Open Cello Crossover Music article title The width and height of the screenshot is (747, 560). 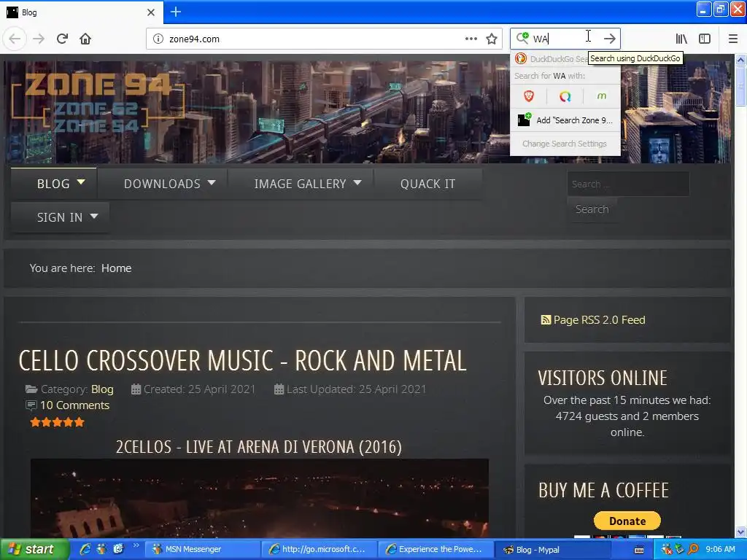pyautogui.click(x=242, y=360)
